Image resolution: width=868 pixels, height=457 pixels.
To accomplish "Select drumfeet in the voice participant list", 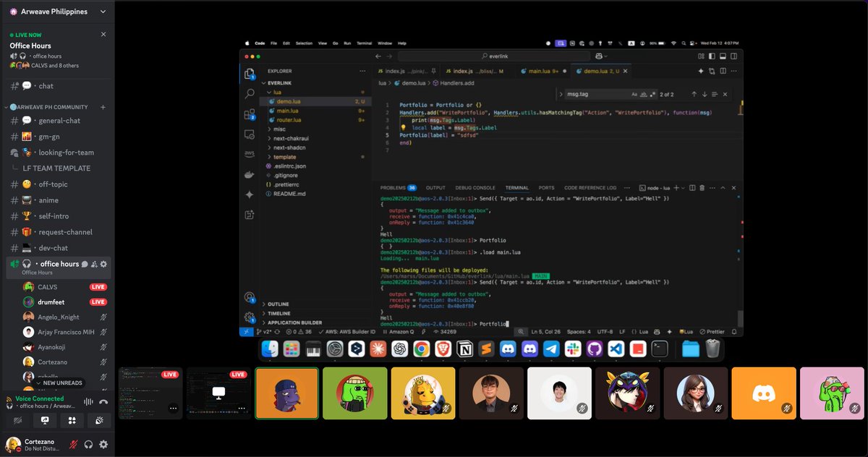I will click(64, 302).
